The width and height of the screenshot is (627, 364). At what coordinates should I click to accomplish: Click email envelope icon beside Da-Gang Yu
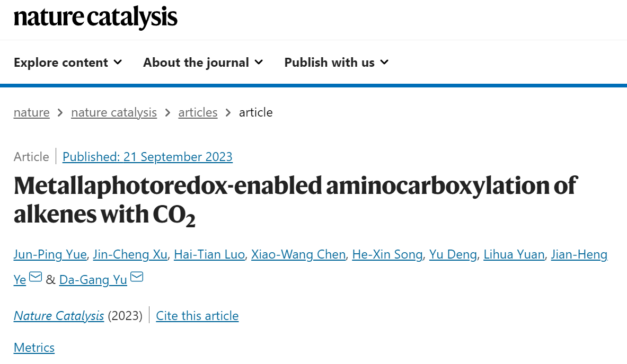(x=137, y=277)
